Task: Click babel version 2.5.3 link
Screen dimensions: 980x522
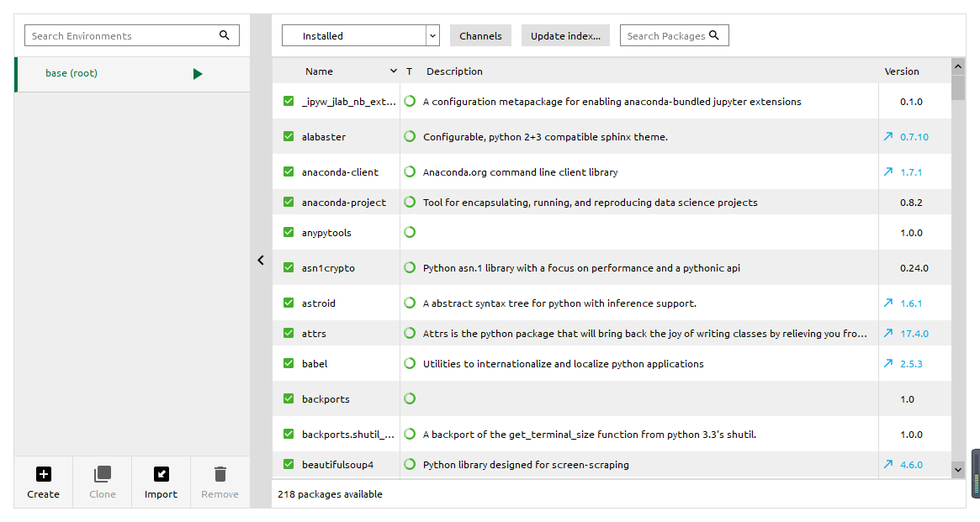Action: 911,363
